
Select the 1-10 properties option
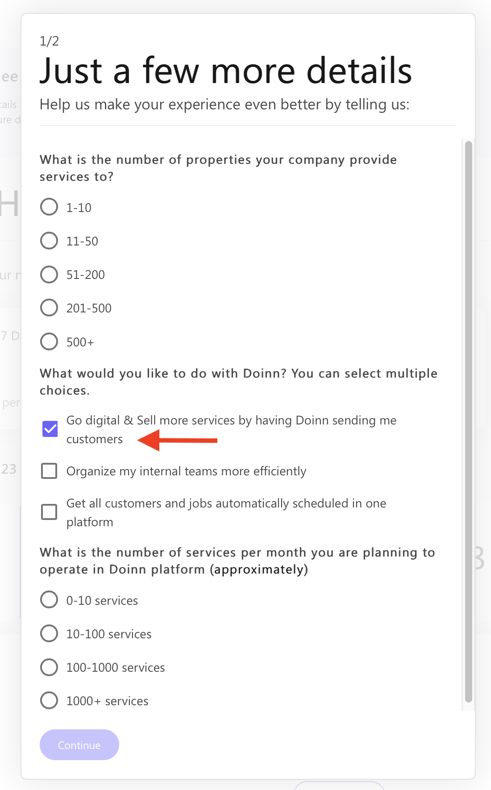pos(49,207)
